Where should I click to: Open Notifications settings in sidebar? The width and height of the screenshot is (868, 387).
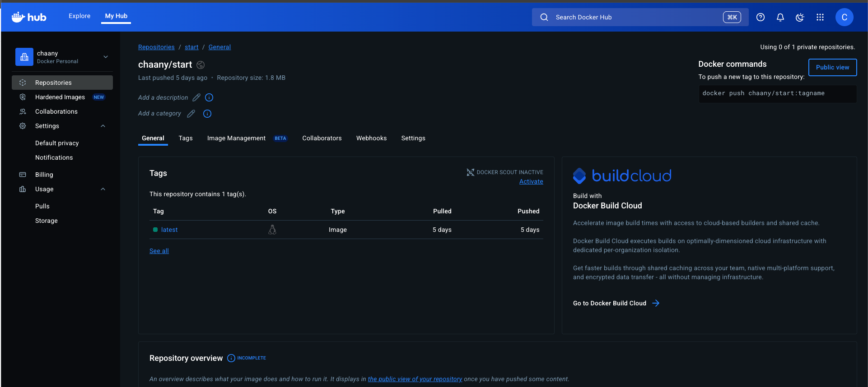[54, 157]
